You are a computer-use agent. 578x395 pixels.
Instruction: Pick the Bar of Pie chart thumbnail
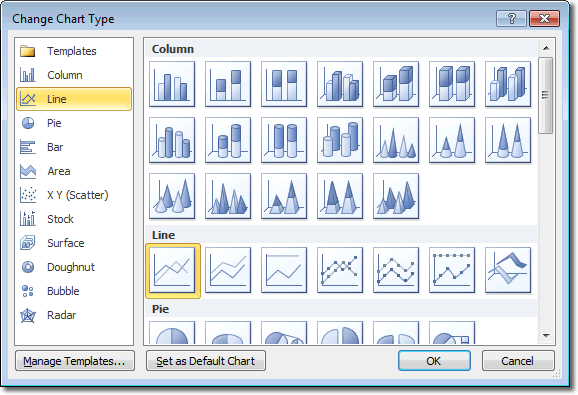(452, 333)
